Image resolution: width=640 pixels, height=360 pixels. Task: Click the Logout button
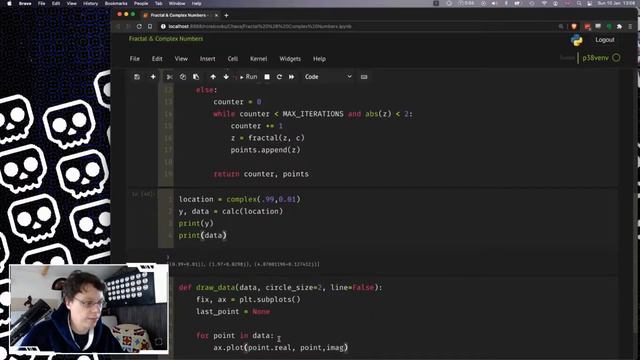pos(604,40)
